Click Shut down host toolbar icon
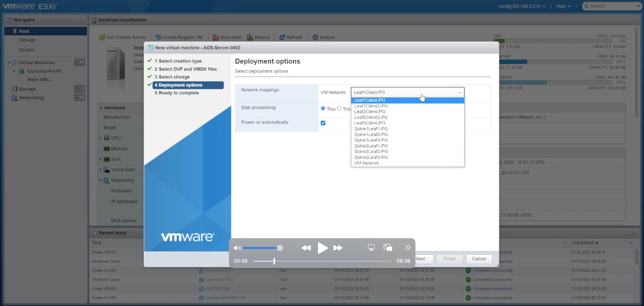Image resolution: width=644 pixels, height=306 pixels. (215, 37)
